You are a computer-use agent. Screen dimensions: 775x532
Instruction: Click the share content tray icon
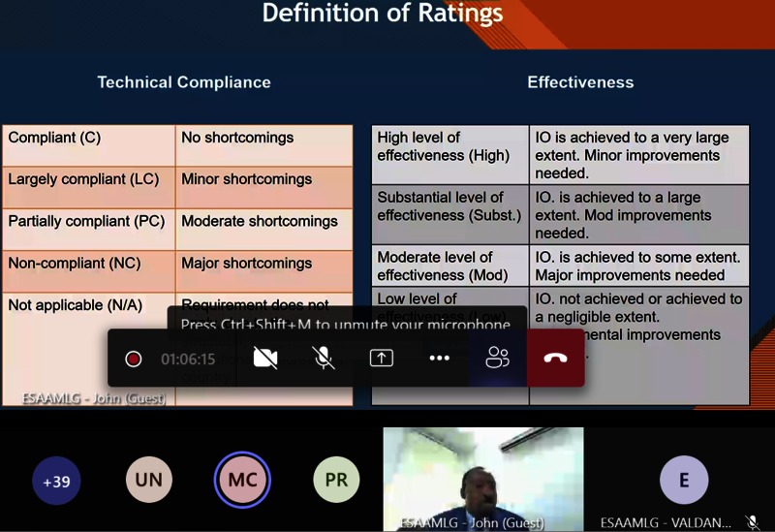pos(382,359)
